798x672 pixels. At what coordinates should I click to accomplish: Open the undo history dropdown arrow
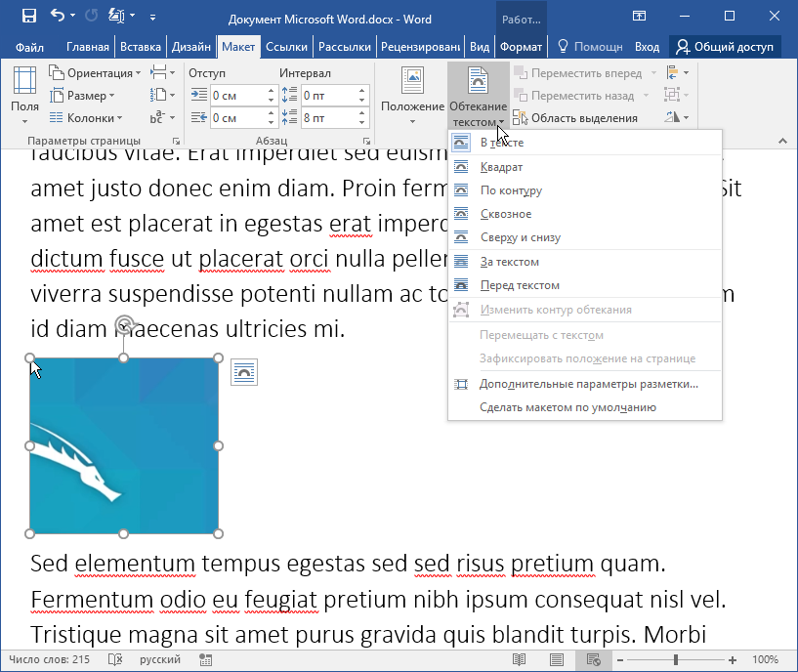pos(73,16)
